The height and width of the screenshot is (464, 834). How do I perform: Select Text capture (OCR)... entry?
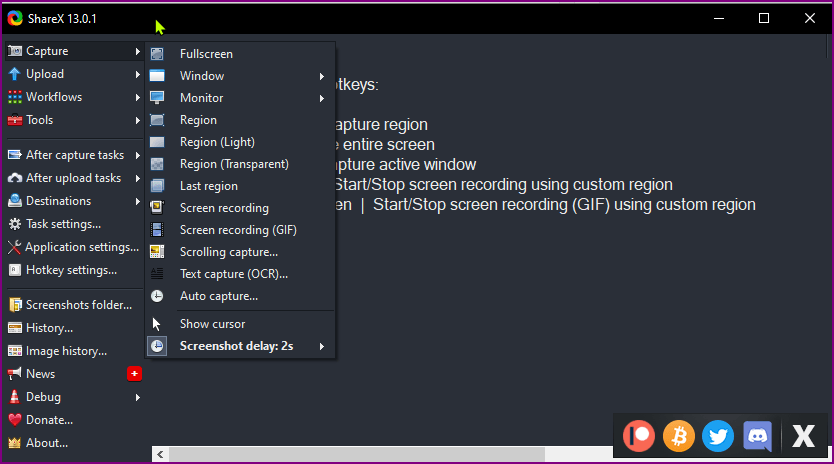[240, 274]
